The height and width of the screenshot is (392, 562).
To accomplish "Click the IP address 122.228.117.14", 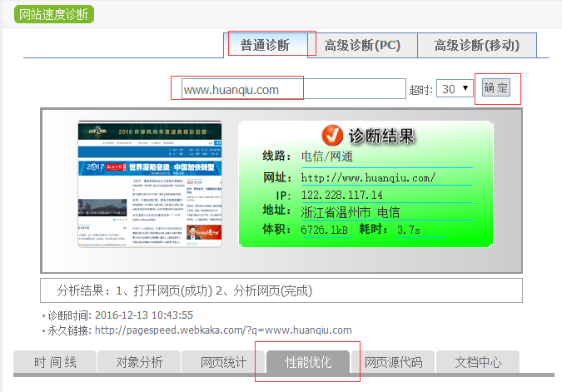I will (x=341, y=195).
